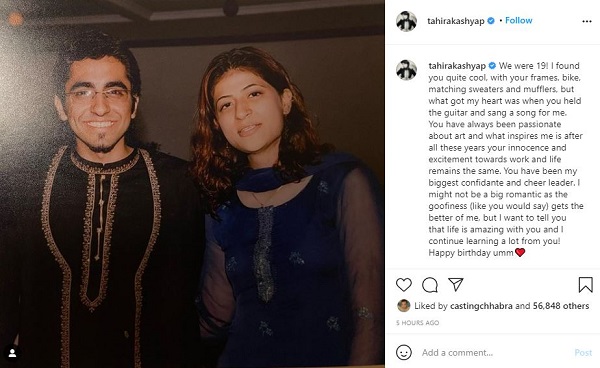The image size is (600, 368).
Task: Show tagged people icon on photo
Action: 12,353
